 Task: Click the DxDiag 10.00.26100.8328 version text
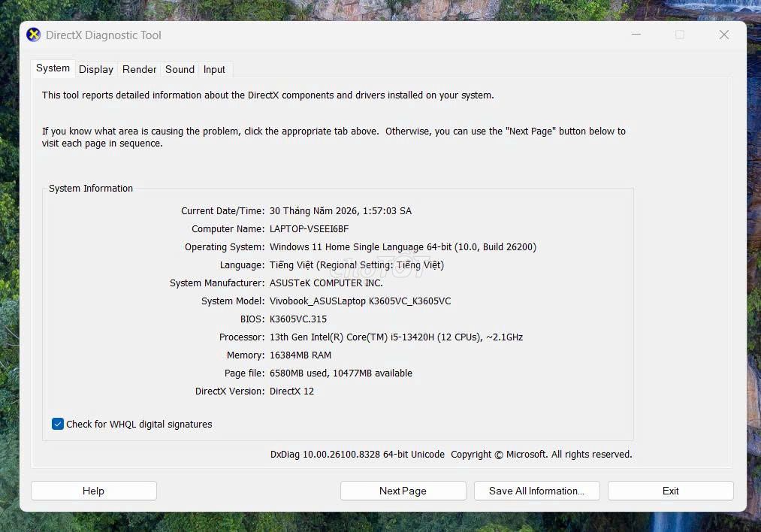point(357,455)
